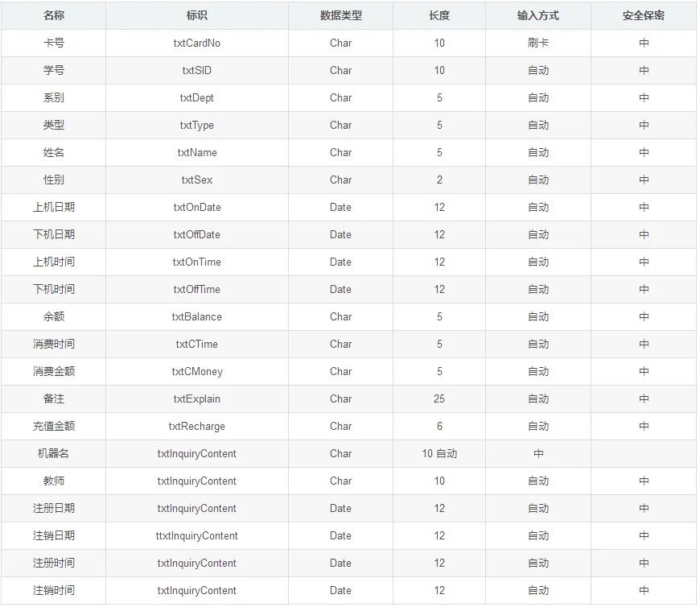Select the 备注 name cell

click(x=54, y=398)
